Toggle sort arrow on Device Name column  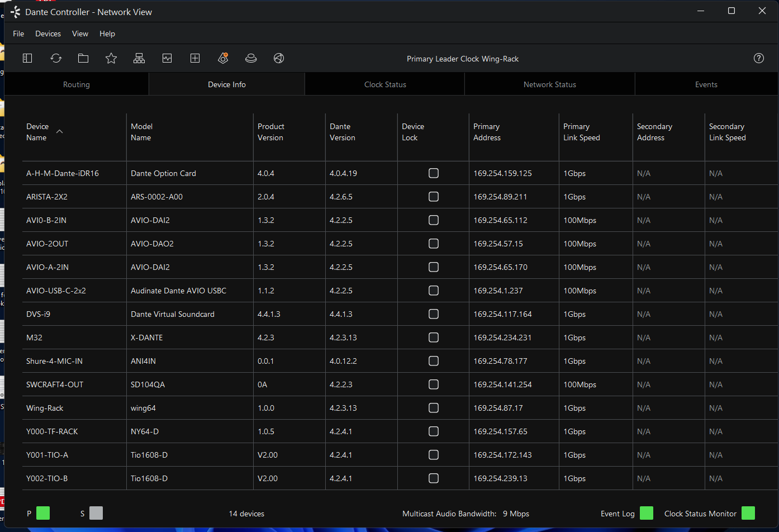coord(60,131)
